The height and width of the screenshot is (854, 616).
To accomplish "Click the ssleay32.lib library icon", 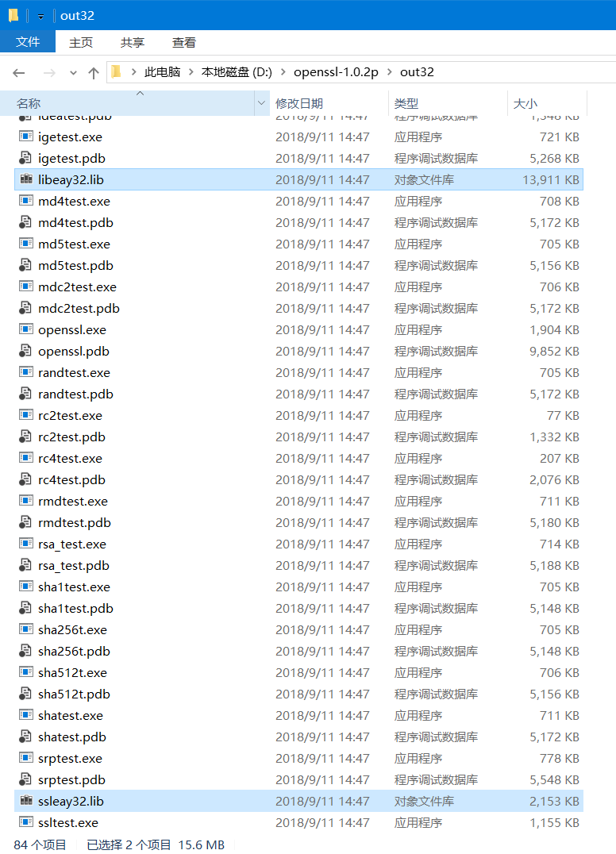I will [25, 801].
